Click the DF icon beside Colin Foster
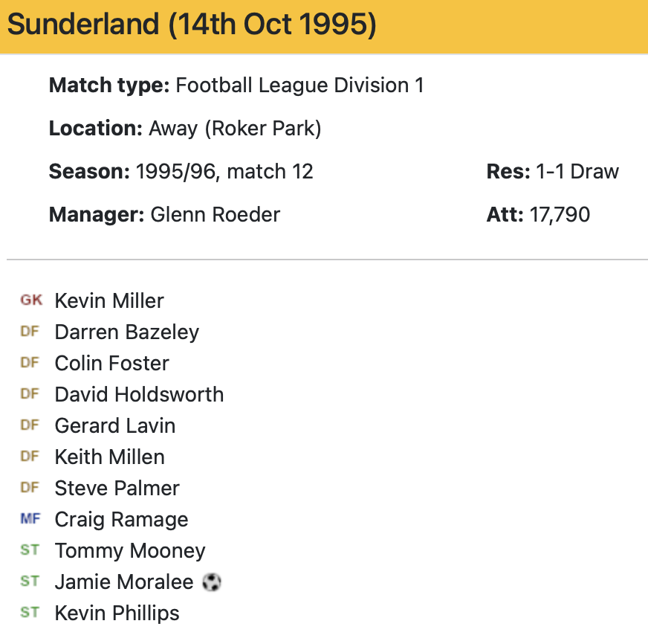 30,363
